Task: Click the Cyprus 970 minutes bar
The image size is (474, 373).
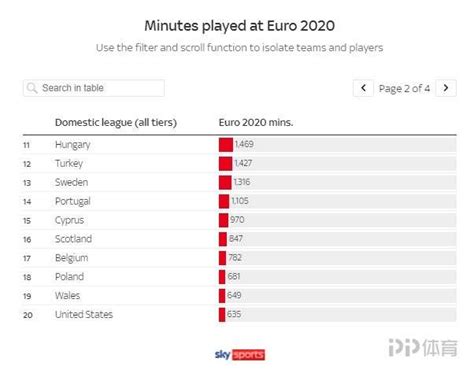Action: point(223,220)
